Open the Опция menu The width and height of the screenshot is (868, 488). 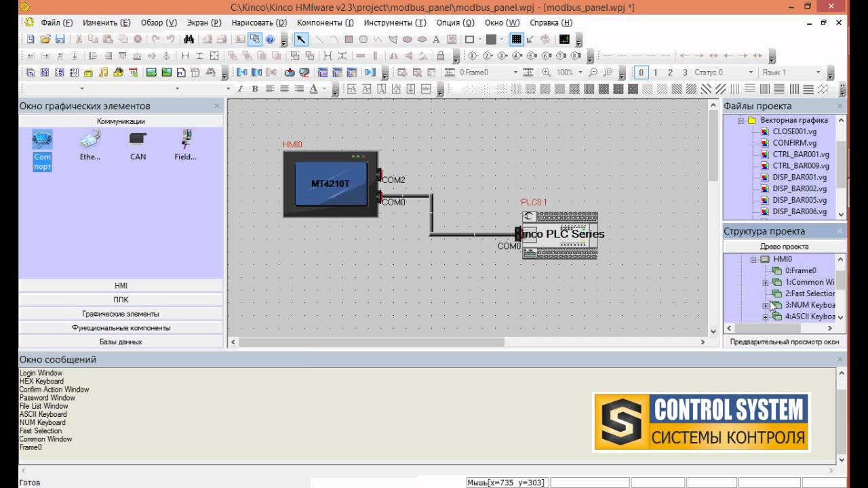pos(455,22)
